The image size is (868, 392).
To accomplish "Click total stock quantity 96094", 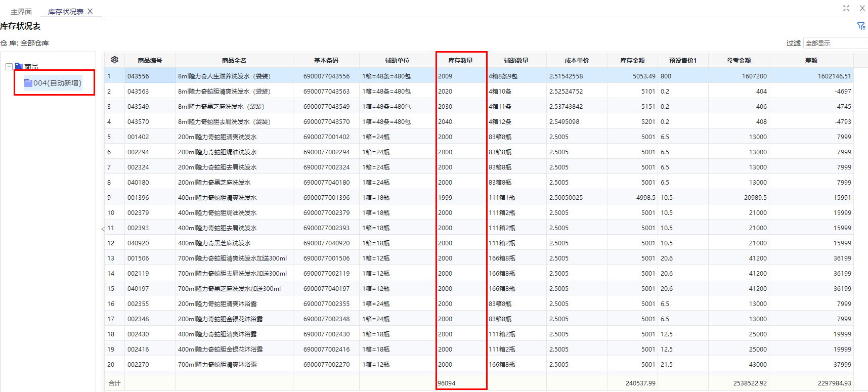I will (447, 383).
